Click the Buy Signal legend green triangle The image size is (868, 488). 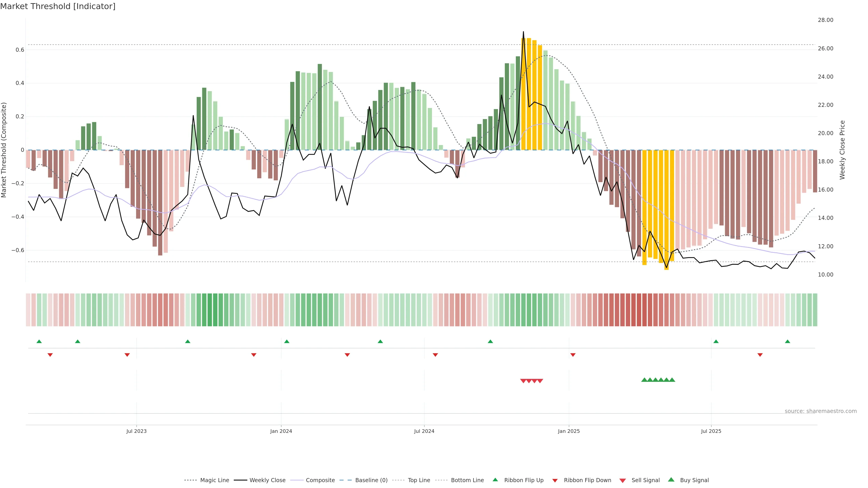[x=671, y=480]
